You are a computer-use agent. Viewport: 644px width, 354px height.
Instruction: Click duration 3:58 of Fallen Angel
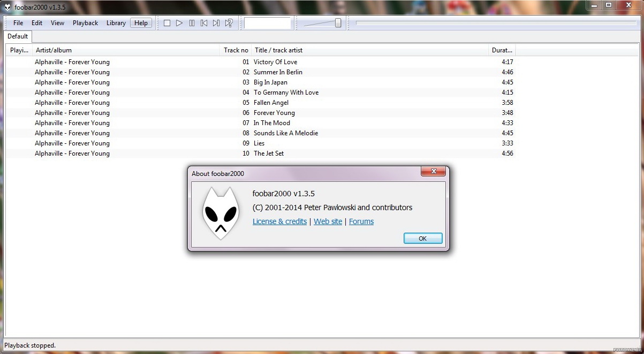tap(507, 103)
